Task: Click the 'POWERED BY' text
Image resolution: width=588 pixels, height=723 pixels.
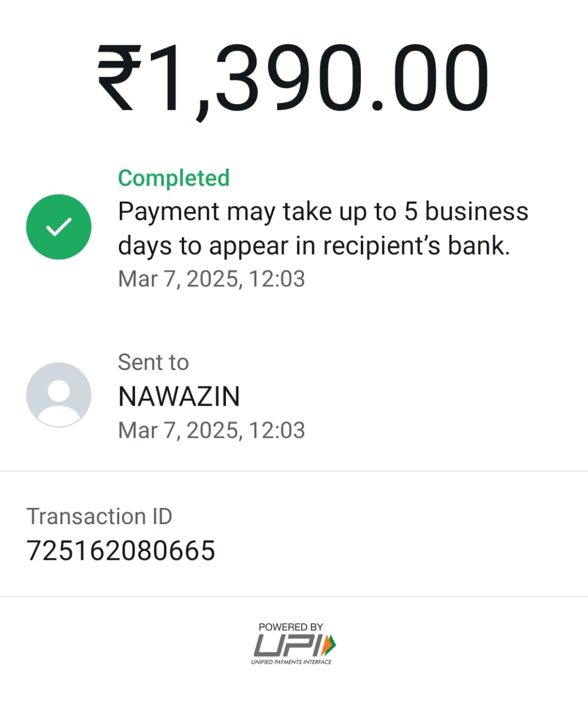Action: [291, 627]
